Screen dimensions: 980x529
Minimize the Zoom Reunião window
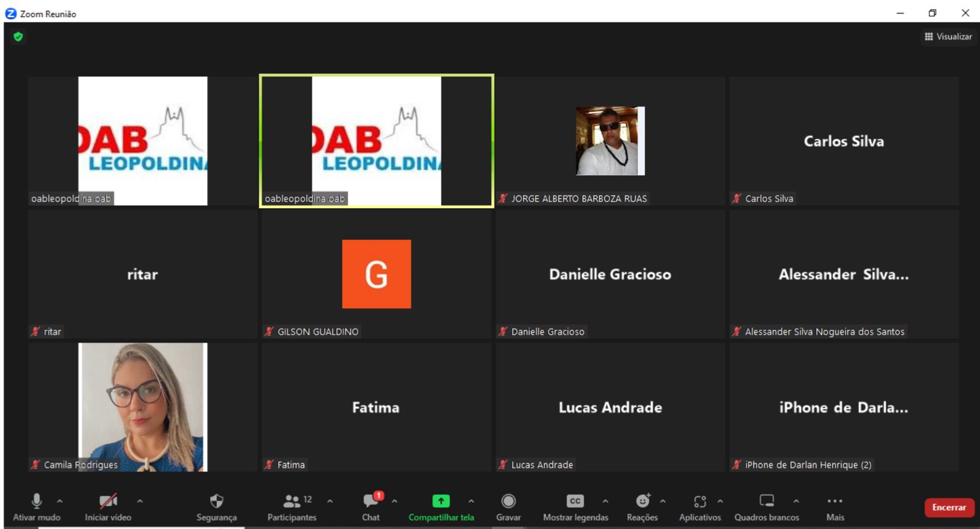click(900, 13)
